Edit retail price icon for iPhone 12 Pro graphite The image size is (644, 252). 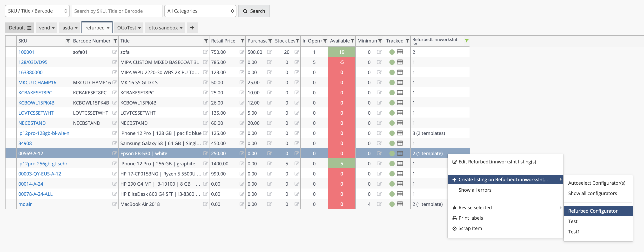tap(242, 164)
